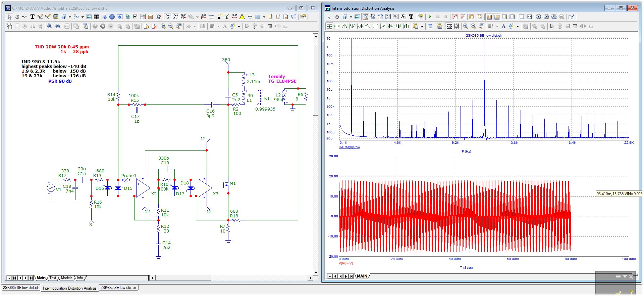Select the bold T text tool in schematic toolbar
The width and height of the screenshot is (644, 296).
[x=33, y=17]
